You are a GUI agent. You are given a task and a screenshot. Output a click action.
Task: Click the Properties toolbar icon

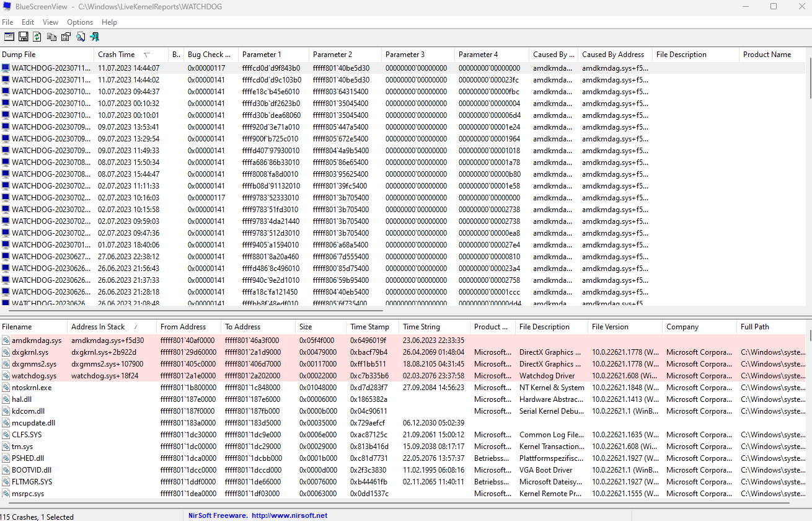point(66,37)
